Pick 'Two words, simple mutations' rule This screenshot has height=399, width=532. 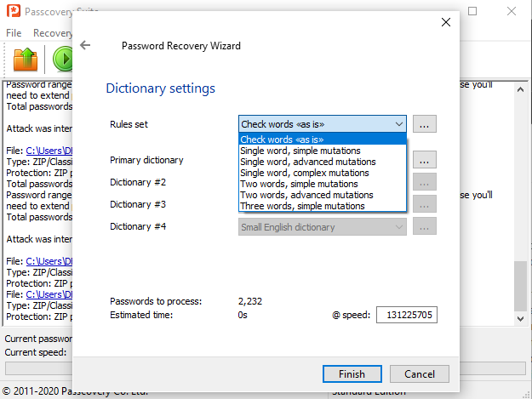click(323, 184)
